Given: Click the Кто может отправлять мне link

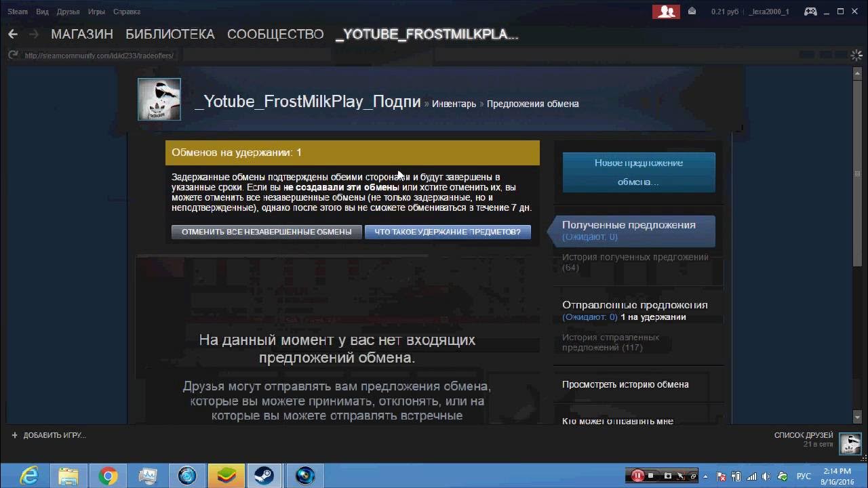Looking at the screenshot, I should coord(618,421).
